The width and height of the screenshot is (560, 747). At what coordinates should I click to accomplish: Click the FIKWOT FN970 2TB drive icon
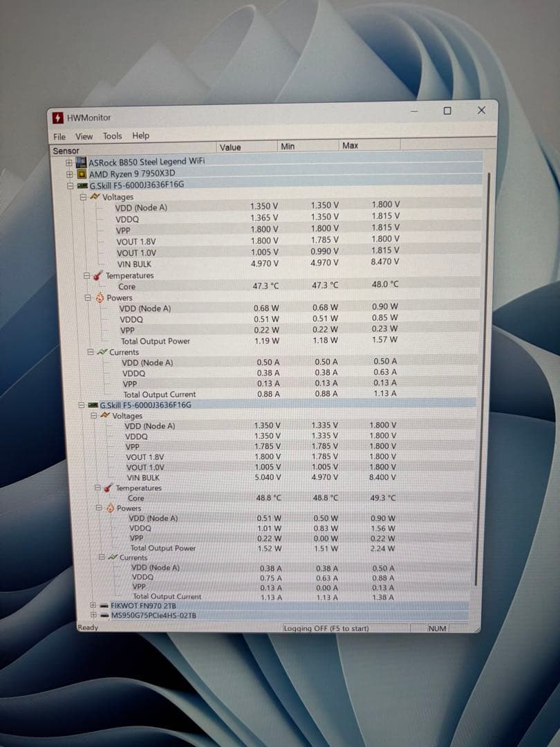pyautogui.click(x=104, y=605)
